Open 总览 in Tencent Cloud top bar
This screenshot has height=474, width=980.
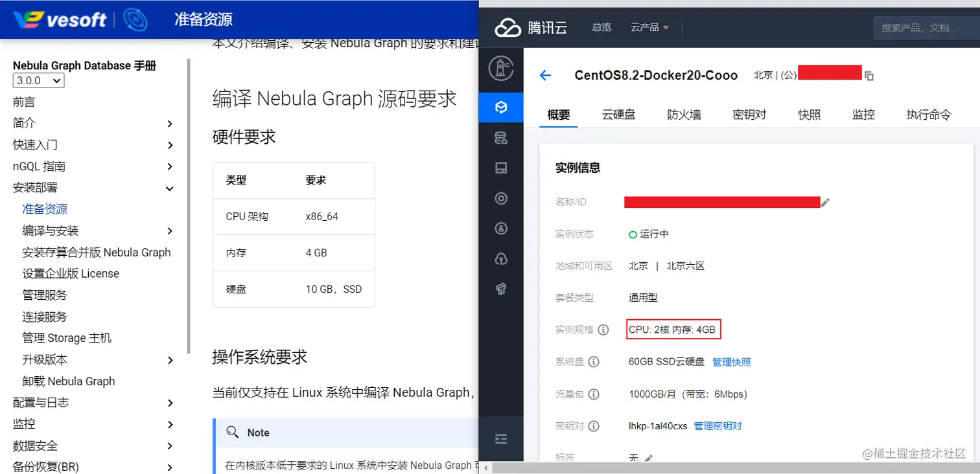click(x=601, y=27)
